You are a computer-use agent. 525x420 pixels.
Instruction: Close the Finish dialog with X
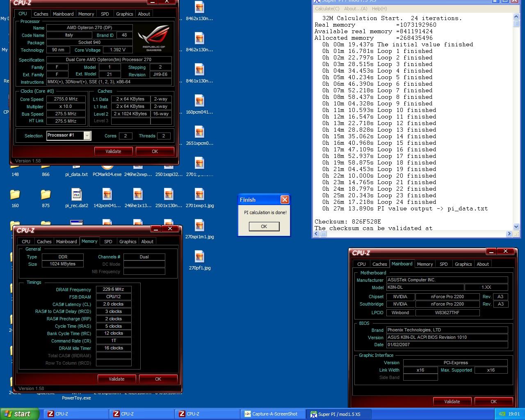(x=285, y=200)
